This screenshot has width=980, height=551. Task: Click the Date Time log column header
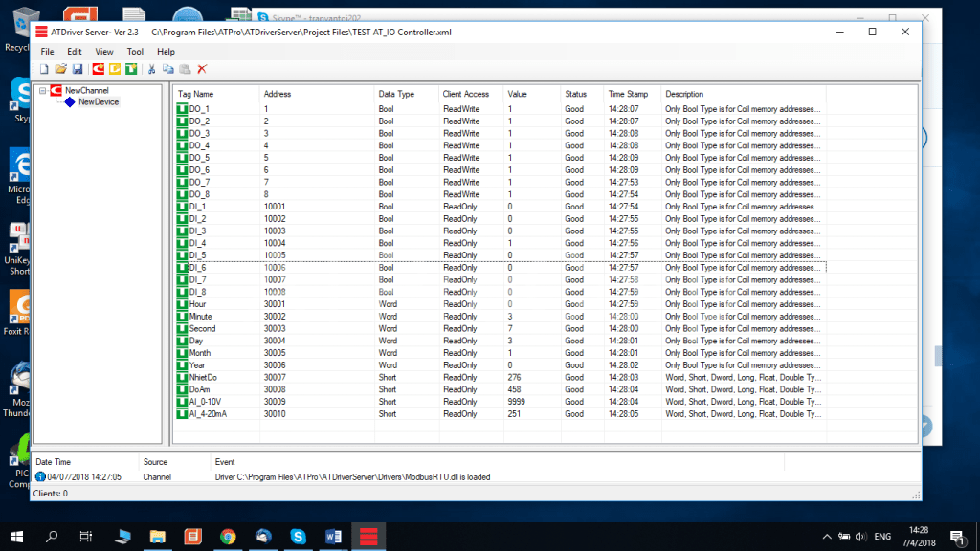pyautogui.click(x=85, y=462)
